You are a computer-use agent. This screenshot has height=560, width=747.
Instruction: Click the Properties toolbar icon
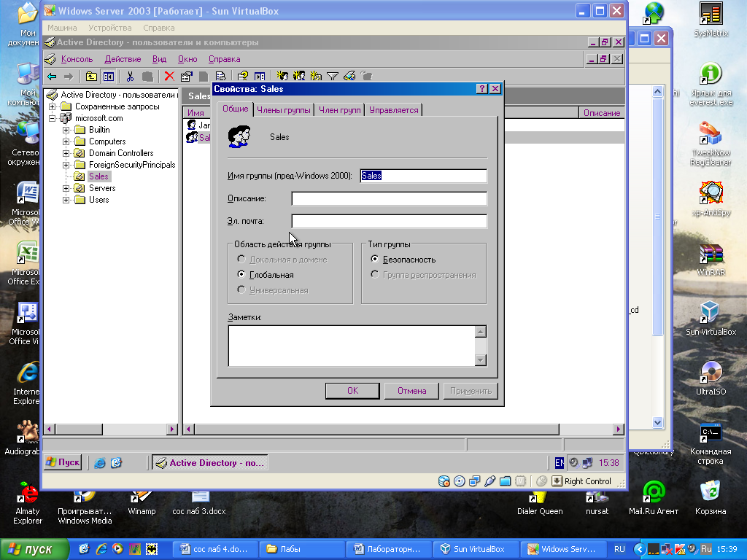(186, 76)
